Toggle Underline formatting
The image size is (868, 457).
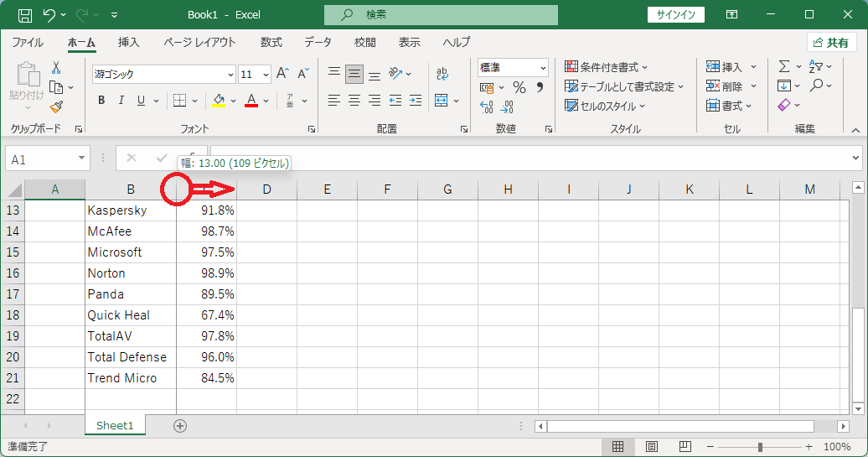tap(141, 101)
